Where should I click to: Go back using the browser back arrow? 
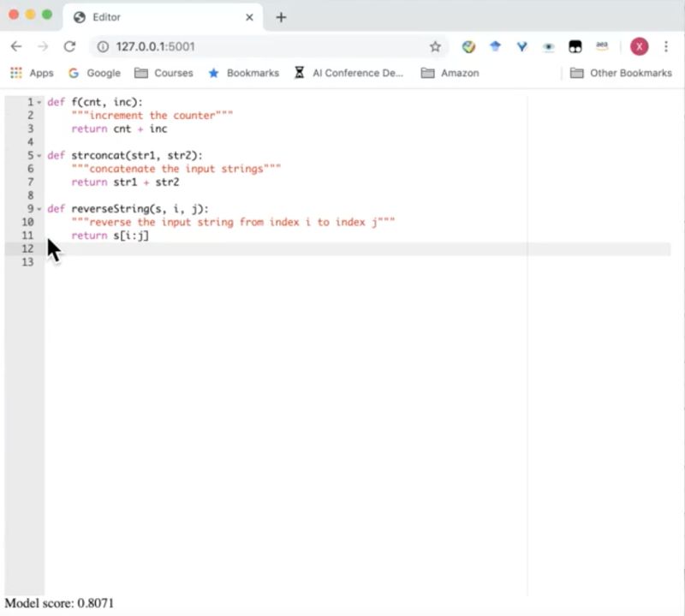16,46
